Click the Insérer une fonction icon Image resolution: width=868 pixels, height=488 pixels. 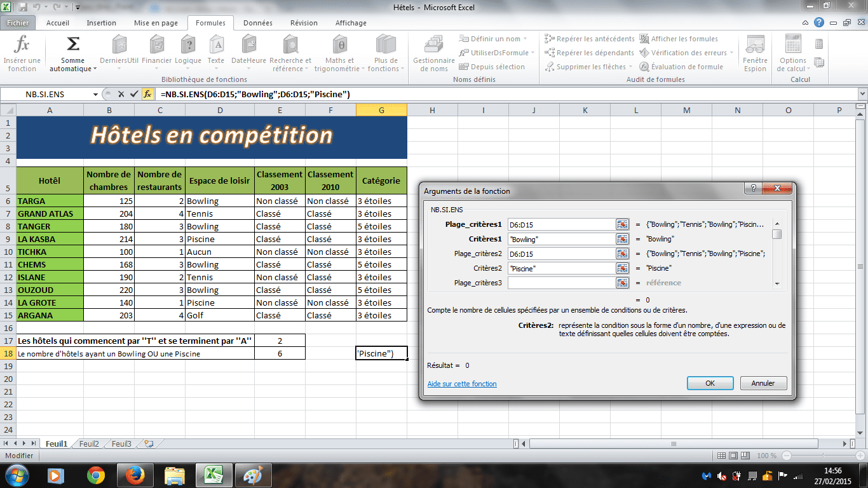(x=22, y=54)
